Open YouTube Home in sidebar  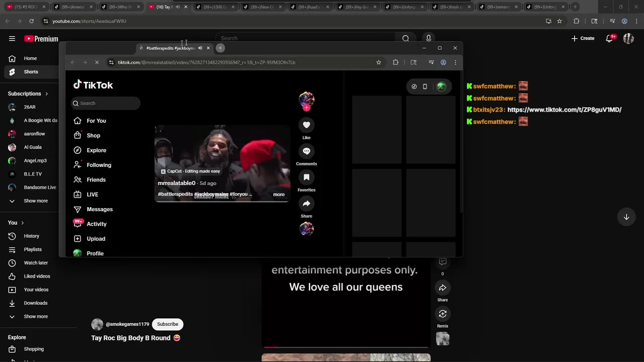(x=30, y=58)
